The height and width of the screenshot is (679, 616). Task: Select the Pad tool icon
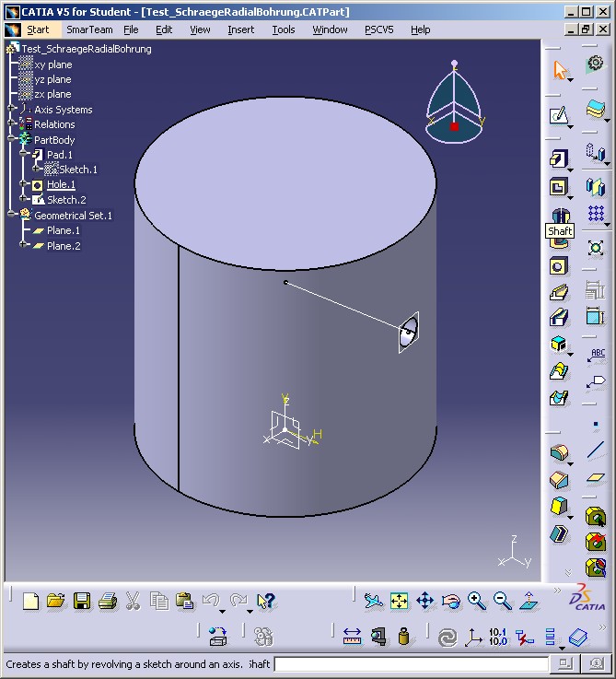click(x=558, y=158)
